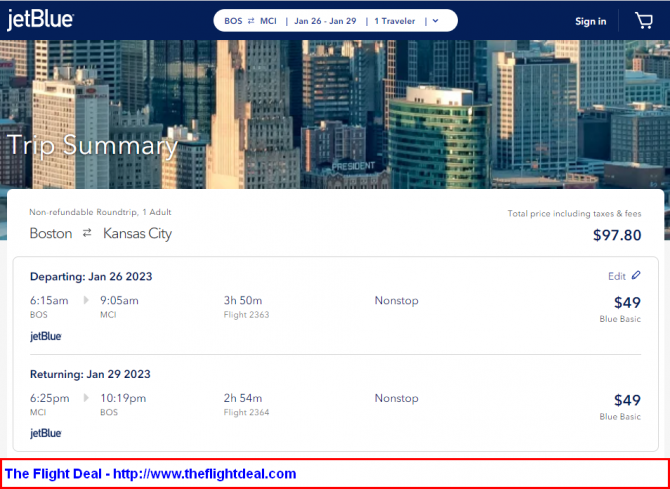
Task: Click the edit pencil icon
Action: pos(636,275)
